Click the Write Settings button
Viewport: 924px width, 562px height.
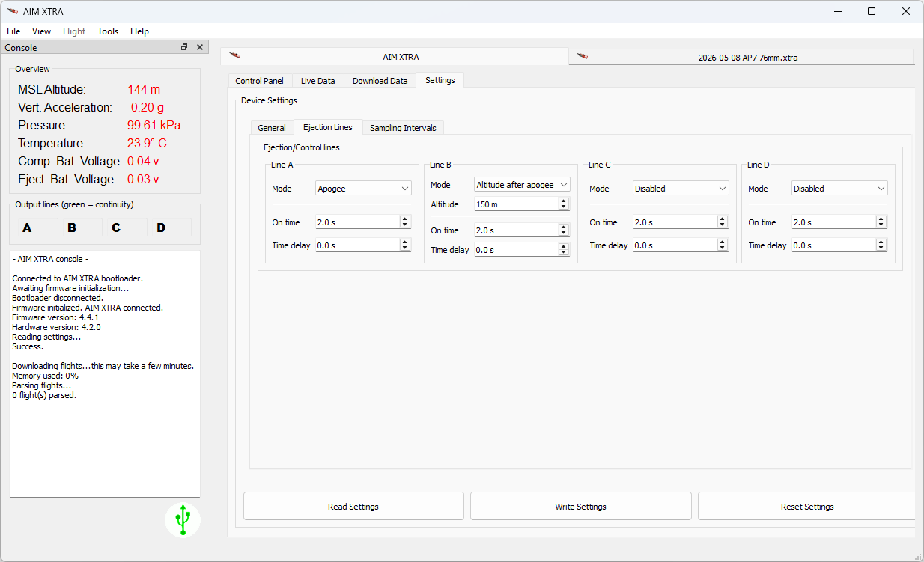(x=580, y=507)
